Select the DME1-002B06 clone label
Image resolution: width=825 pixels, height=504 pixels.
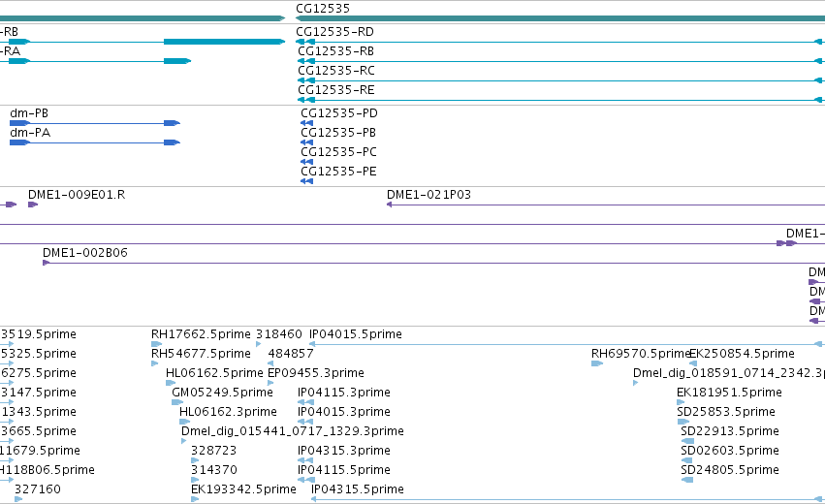click(x=85, y=253)
